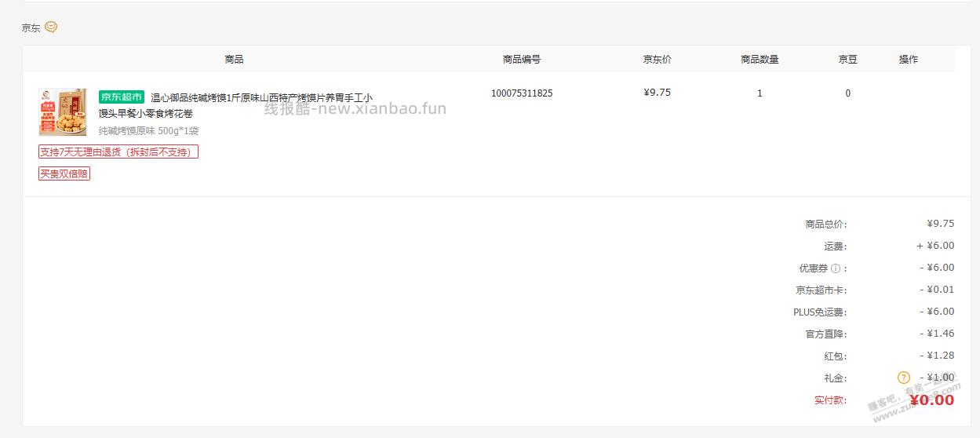
Task: Click the 纯碱烤馍原味 500g*1袋 spec text
Action: (x=148, y=131)
